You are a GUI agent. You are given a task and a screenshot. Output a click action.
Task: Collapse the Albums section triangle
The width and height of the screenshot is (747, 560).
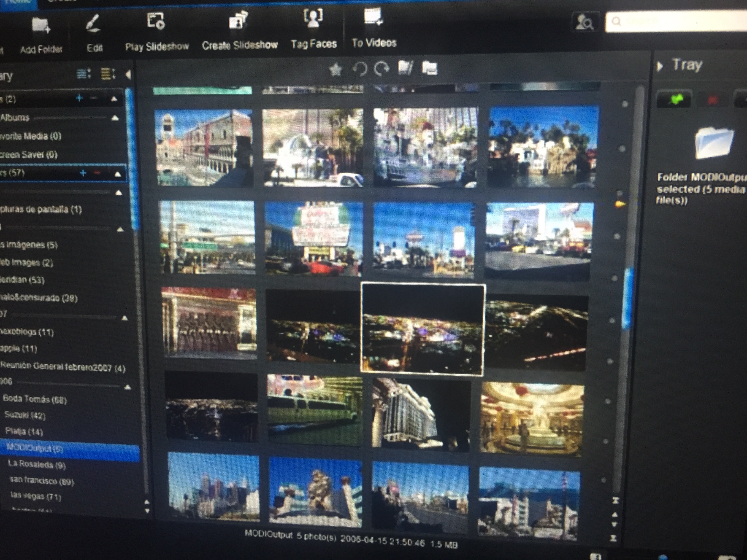115,118
